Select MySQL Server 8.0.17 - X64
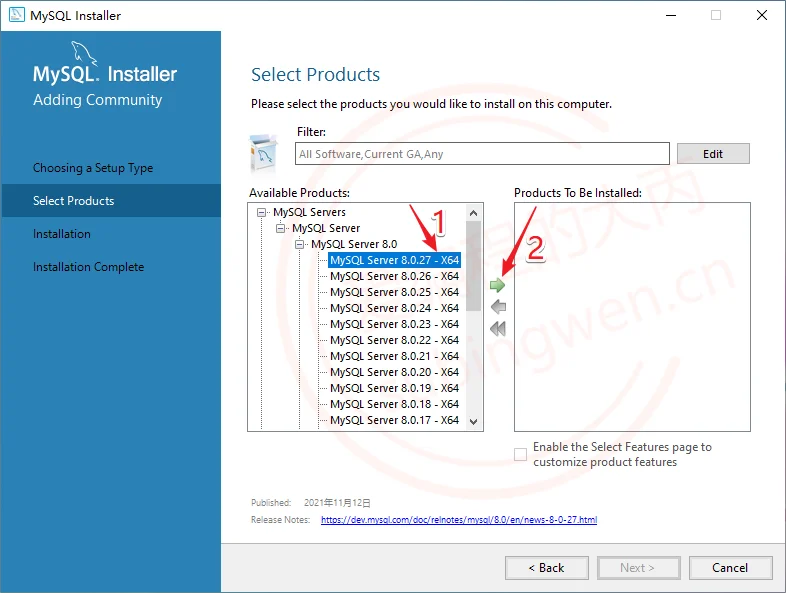786x593 pixels. [x=395, y=420]
